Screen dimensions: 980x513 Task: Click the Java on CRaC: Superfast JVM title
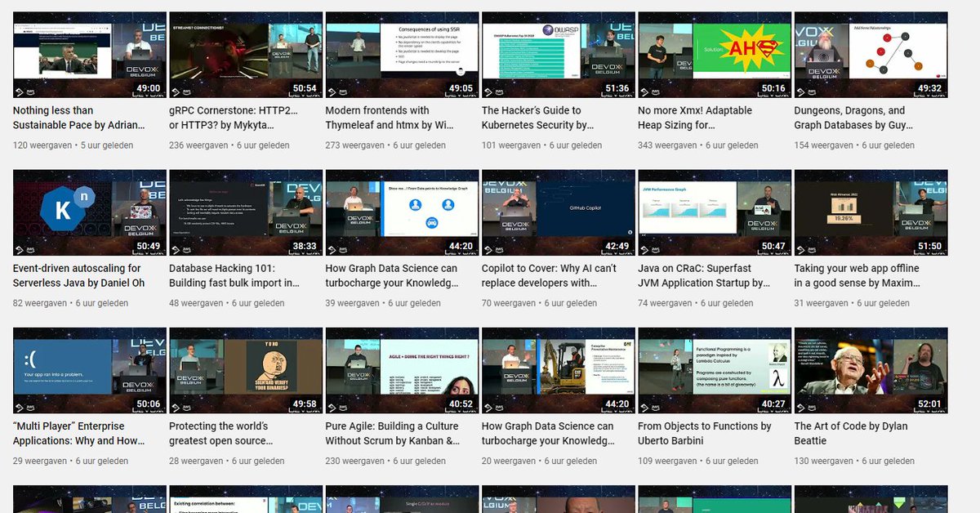(705, 275)
